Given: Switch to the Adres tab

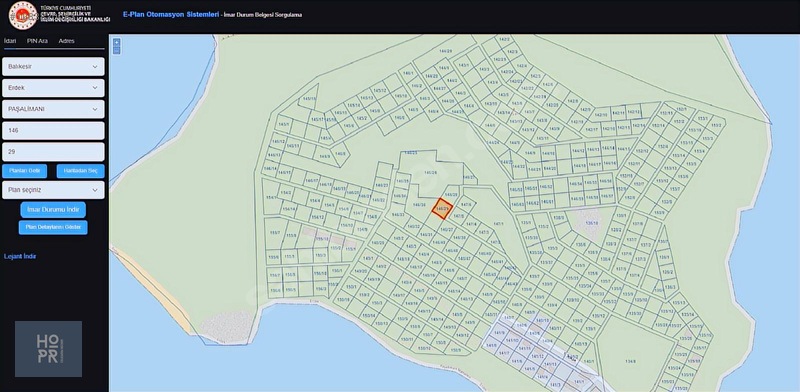Looking at the screenshot, I should tap(66, 41).
